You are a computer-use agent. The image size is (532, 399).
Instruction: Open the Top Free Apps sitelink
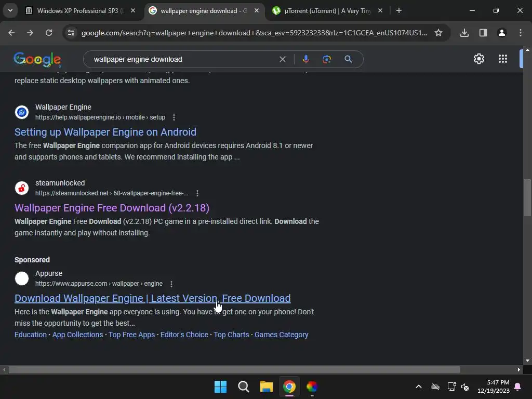(131, 335)
